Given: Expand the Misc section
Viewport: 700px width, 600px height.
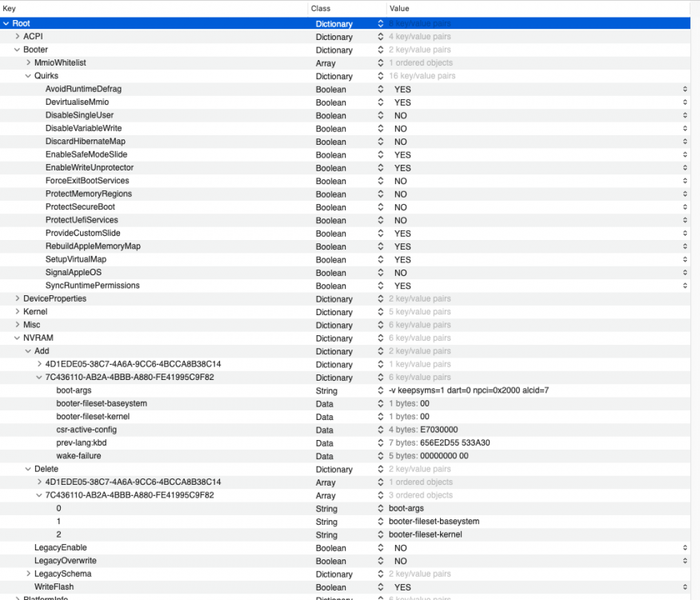Looking at the screenshot, I should pos(18,325).
